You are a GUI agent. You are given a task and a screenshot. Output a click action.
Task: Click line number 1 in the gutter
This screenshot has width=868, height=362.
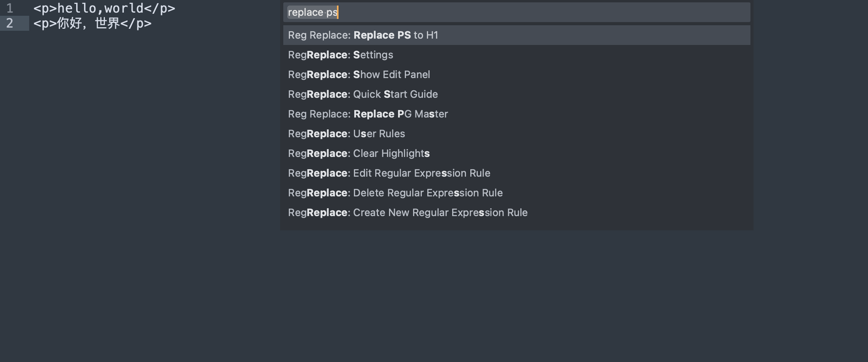(x=10, y=8)
